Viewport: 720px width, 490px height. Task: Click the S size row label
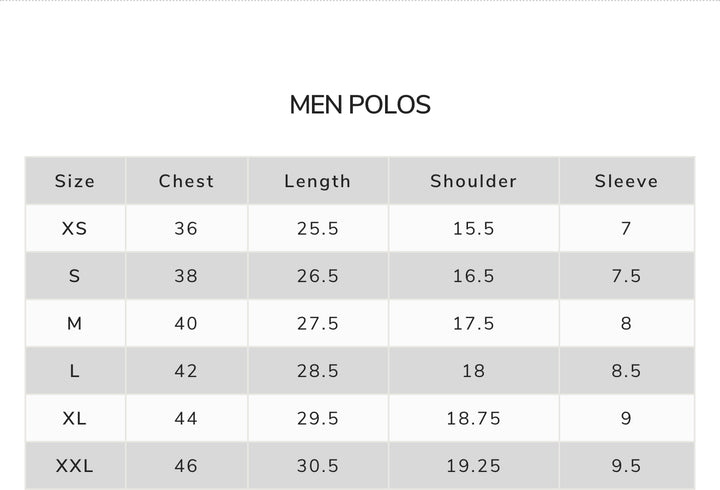75,276
